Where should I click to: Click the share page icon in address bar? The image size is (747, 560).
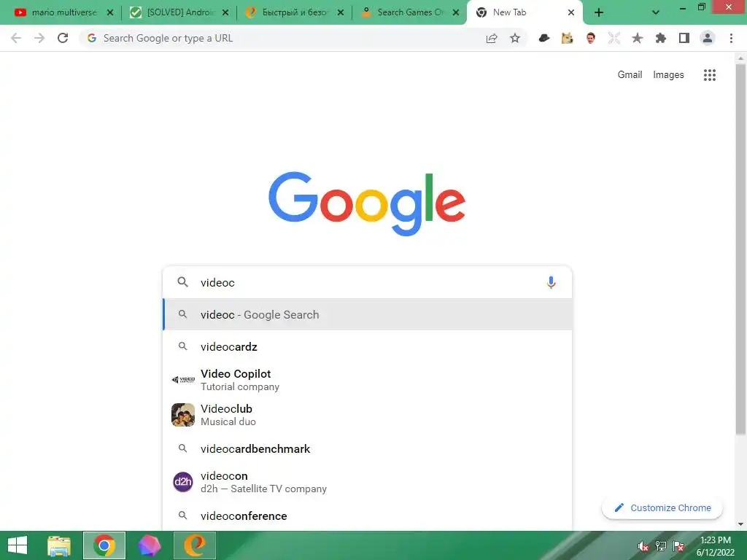click(x=492, y=38)
